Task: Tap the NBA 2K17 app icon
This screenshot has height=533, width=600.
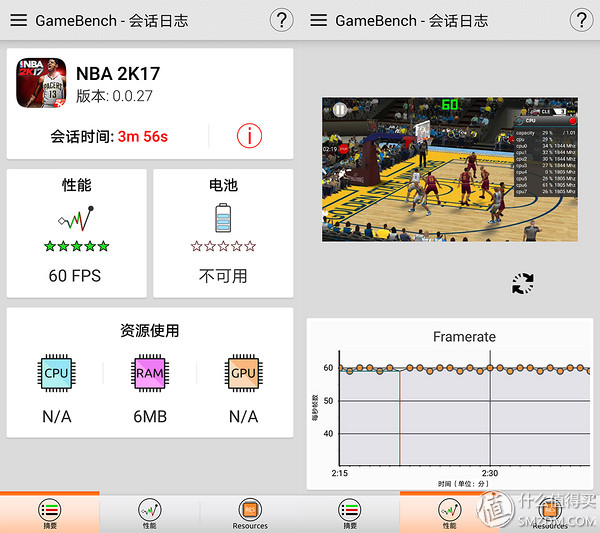Action: 41,83
